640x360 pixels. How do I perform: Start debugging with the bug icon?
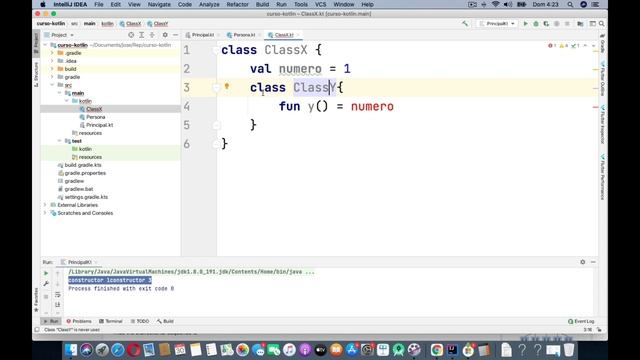[x=536, y=24]
